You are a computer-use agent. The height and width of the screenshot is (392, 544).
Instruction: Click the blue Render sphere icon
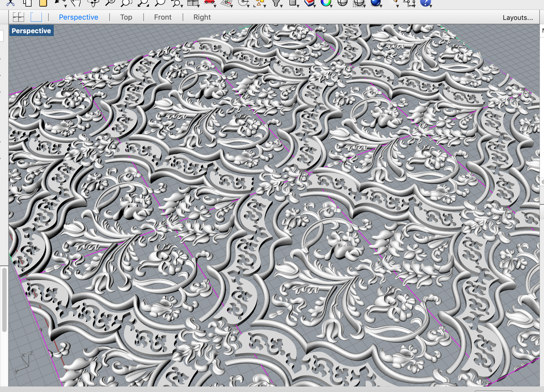(375, 3)
